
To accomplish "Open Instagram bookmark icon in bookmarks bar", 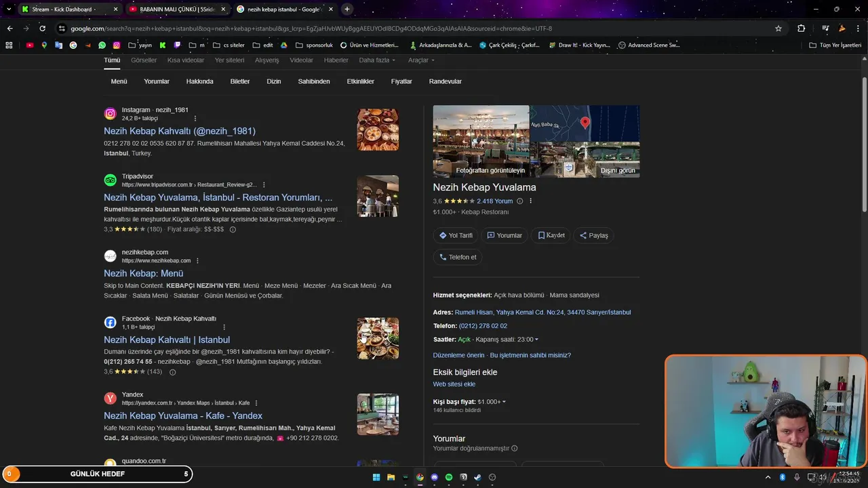I will point(117,45).
